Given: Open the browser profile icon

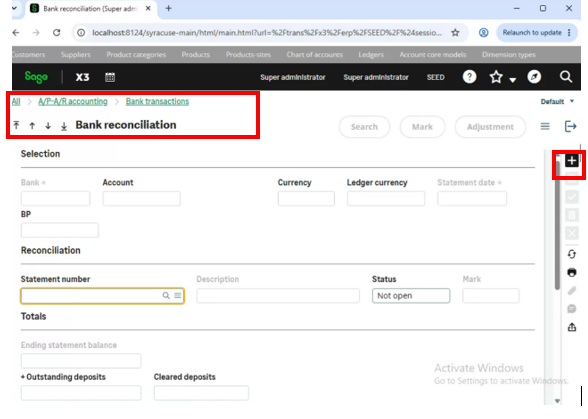Looking at the screenshot, I should coord(483,33).
